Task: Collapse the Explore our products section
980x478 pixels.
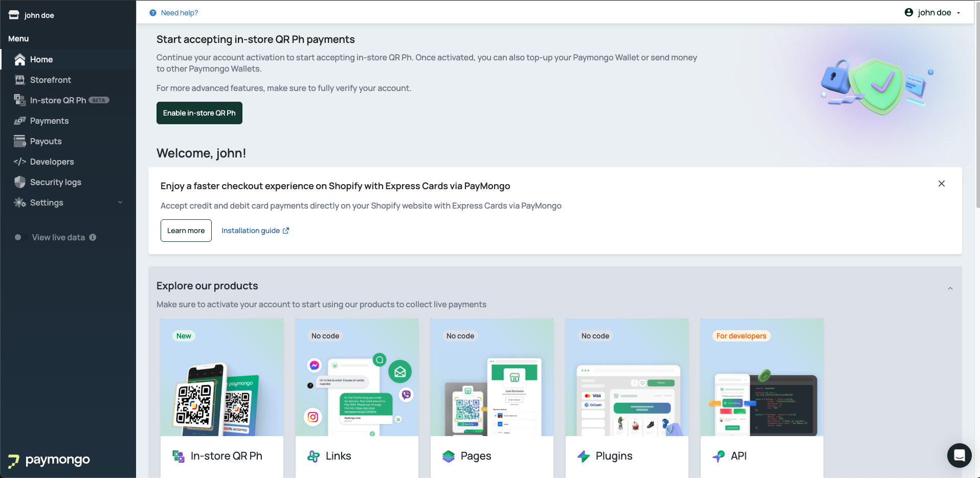Action: (950, 288)
